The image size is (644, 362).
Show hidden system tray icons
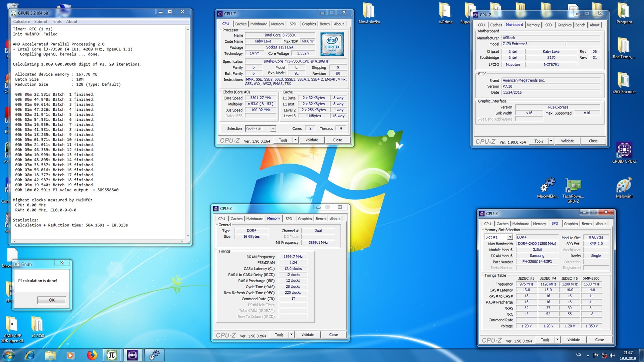pyautogui.click(x=588, y=355)
